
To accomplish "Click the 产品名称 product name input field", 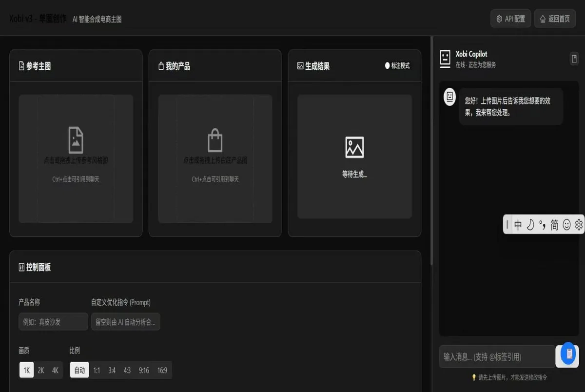I will click(x=53, y=322).
